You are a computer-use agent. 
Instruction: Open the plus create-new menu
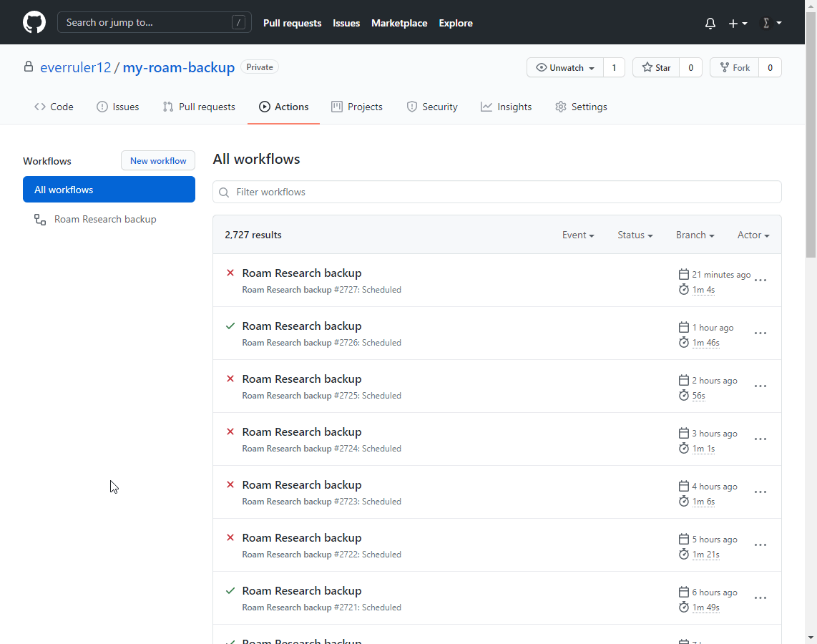[738, 24]
